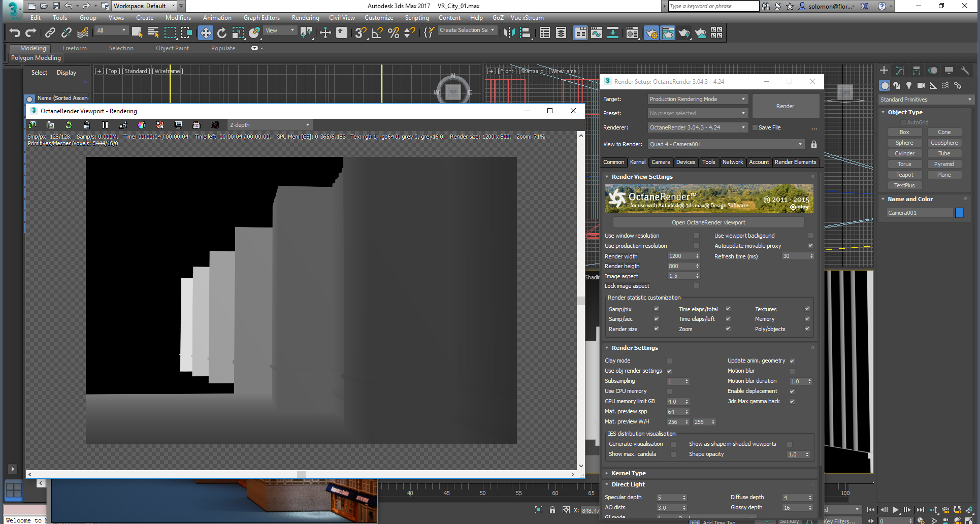Switch to Lights category in Create panel
Image resolution: width=980 pixels, height=524 pixels.
tap(909, 85)
